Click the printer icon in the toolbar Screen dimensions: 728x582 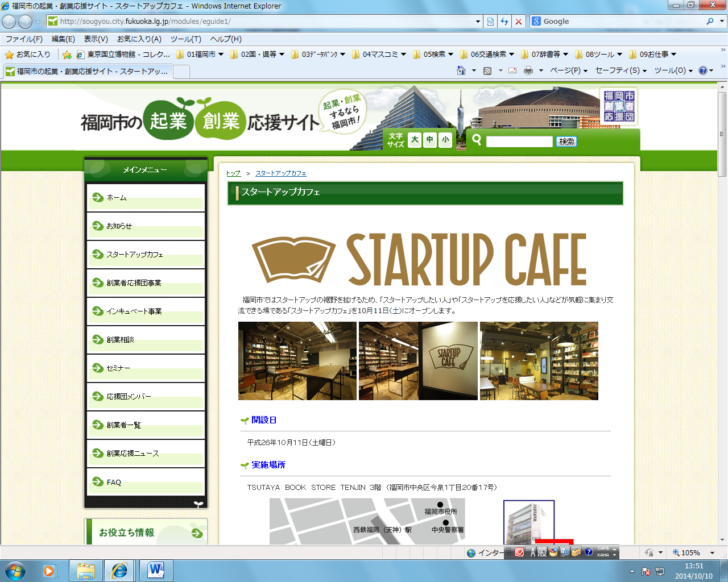528,70
